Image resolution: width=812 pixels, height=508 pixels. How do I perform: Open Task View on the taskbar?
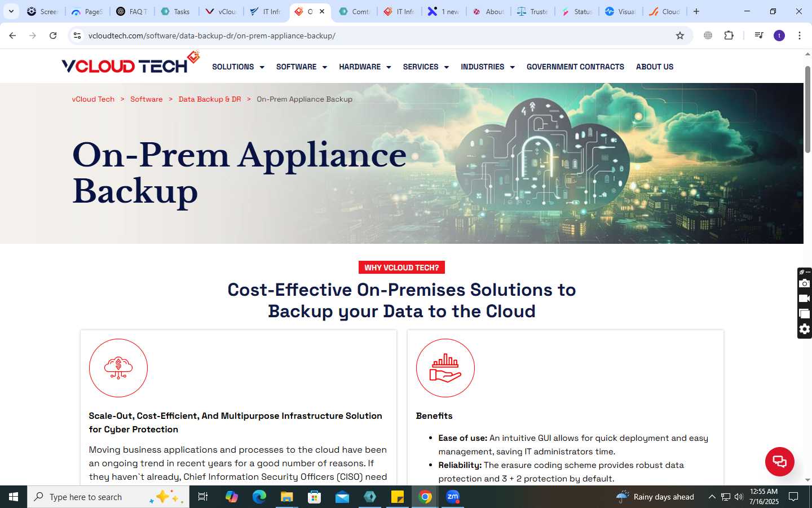tap(203, 497)
